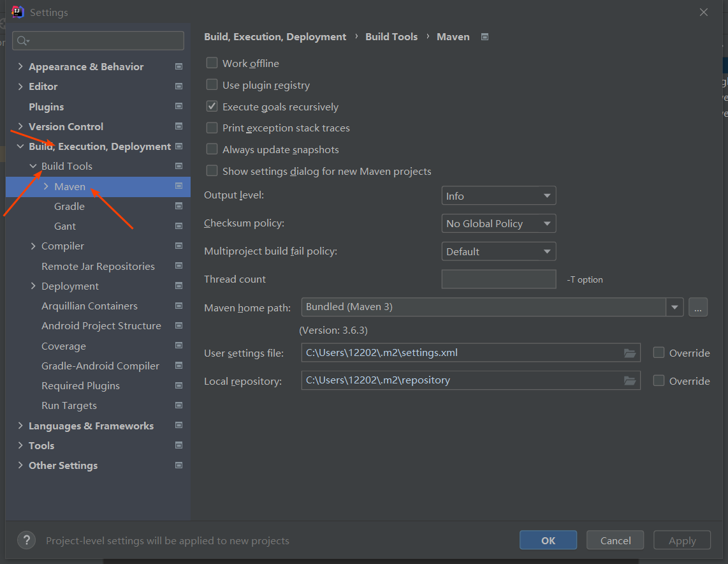Click the project-level icon beside Android Project Structure

click(x=178, y=325)
